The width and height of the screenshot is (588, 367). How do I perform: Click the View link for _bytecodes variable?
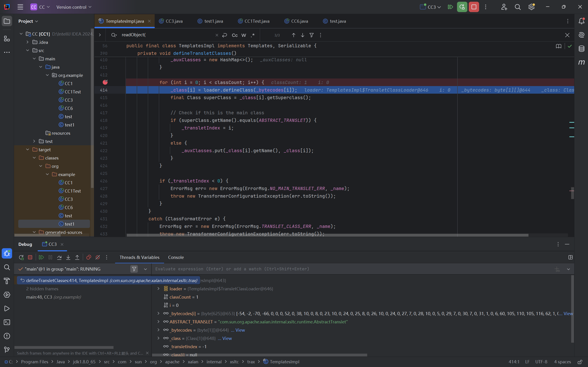click(x=240, y=330)
